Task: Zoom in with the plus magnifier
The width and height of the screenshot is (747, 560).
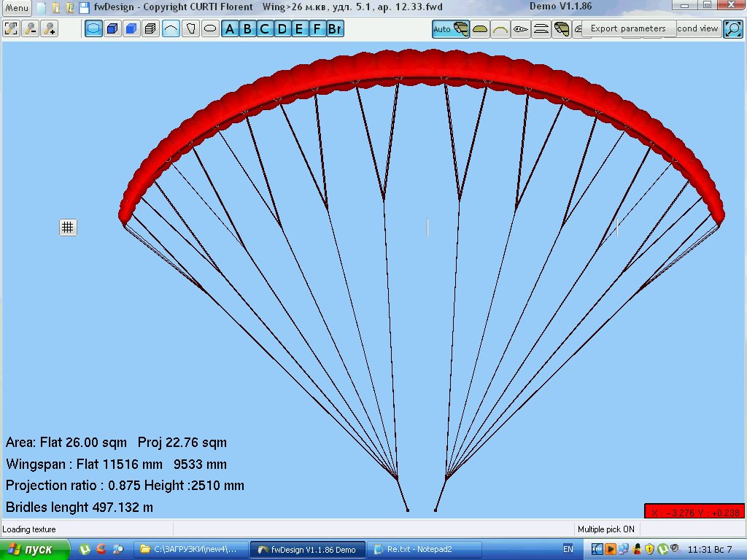Action: point(50,29)
